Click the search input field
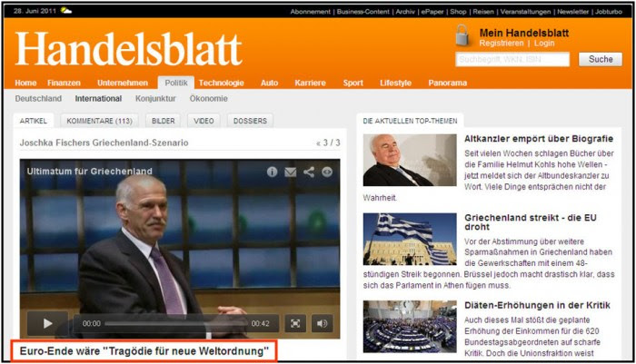The image size is (636, 364). (x=512, y=60)
